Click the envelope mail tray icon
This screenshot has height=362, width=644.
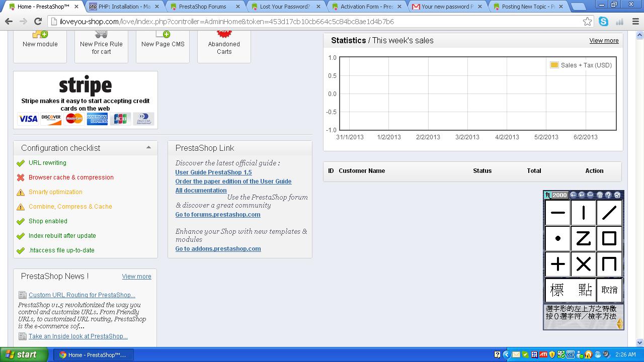[x=516, y=354]
